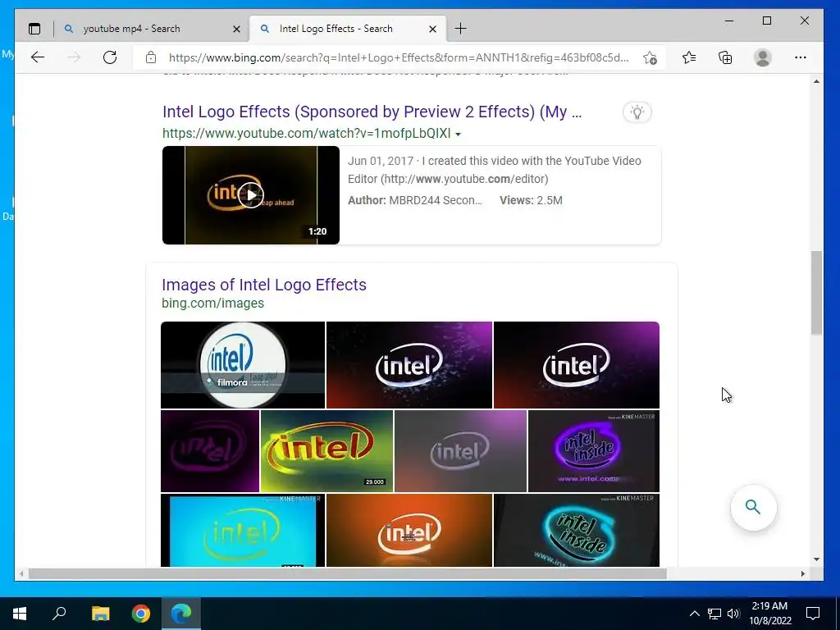Screen dimensions: 840x630
Task: Open the network status tray icon
Action: (x=714, y=614)
